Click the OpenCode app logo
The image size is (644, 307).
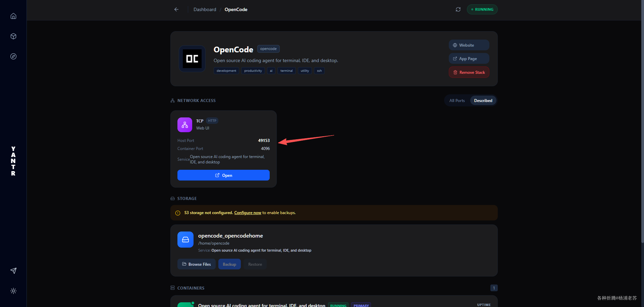coord(192,59)
